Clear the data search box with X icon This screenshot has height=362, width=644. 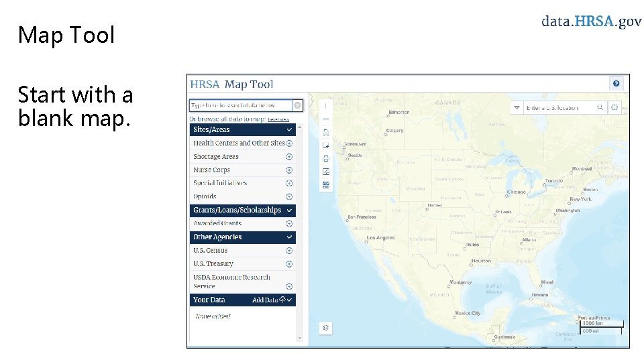(x=297, y=105)
